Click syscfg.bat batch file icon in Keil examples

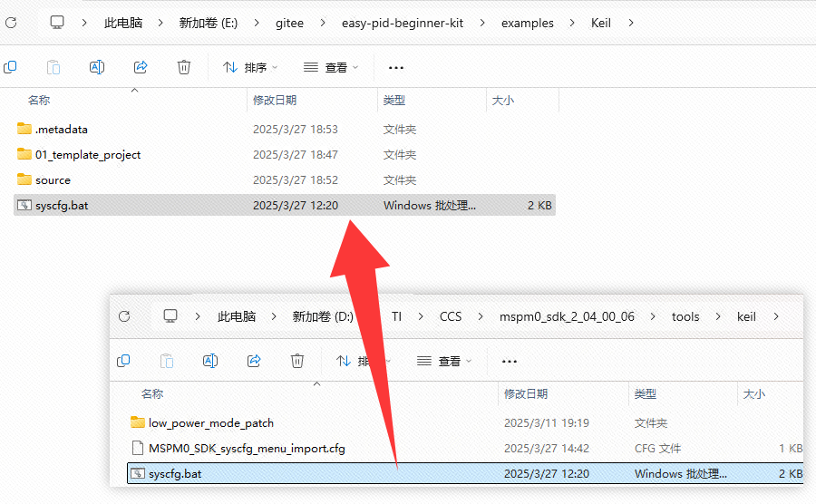click(24, 205)
